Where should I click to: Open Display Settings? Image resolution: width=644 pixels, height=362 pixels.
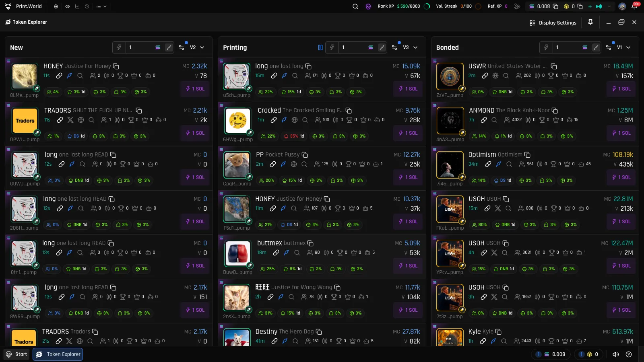tap(553, 23)
